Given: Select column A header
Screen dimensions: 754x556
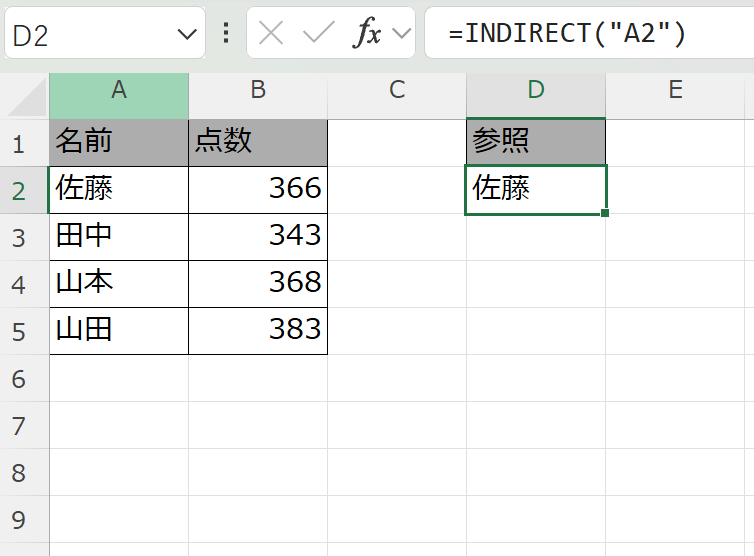Looking at the screenshot, I should tap(119, 90).
